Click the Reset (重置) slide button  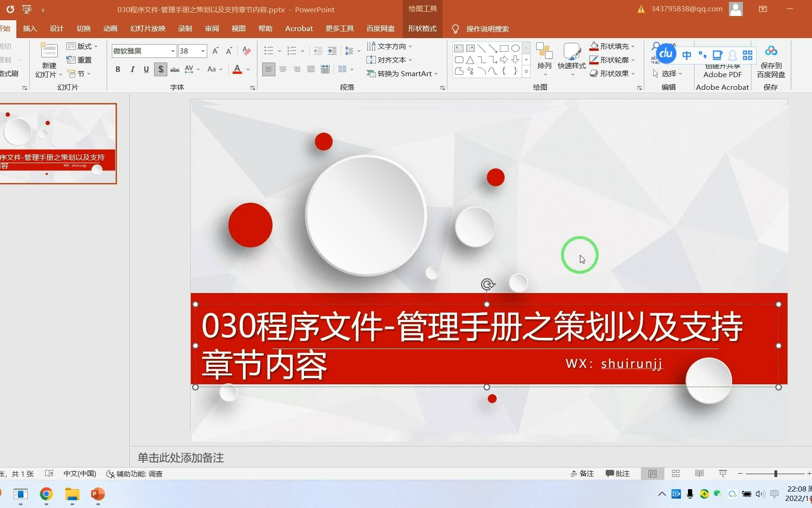pos(79,60)
